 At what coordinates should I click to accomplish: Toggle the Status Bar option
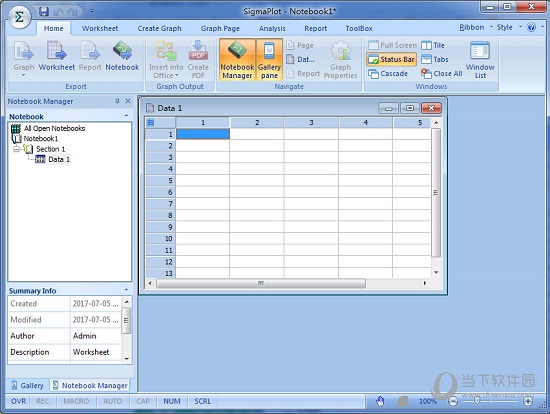click(392, 59)
